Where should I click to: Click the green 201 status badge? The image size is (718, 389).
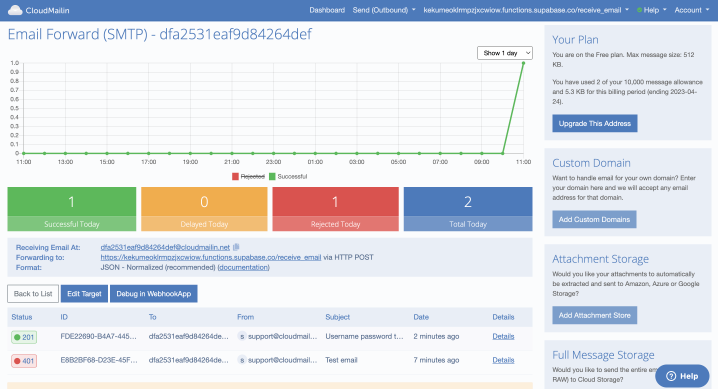point(24,337)
